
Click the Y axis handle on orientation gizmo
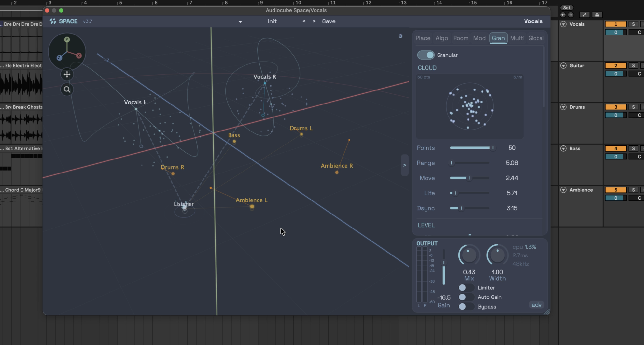point(67,40)
